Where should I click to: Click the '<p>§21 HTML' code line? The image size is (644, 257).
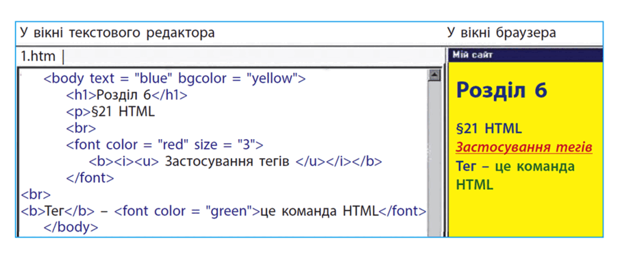110,112
